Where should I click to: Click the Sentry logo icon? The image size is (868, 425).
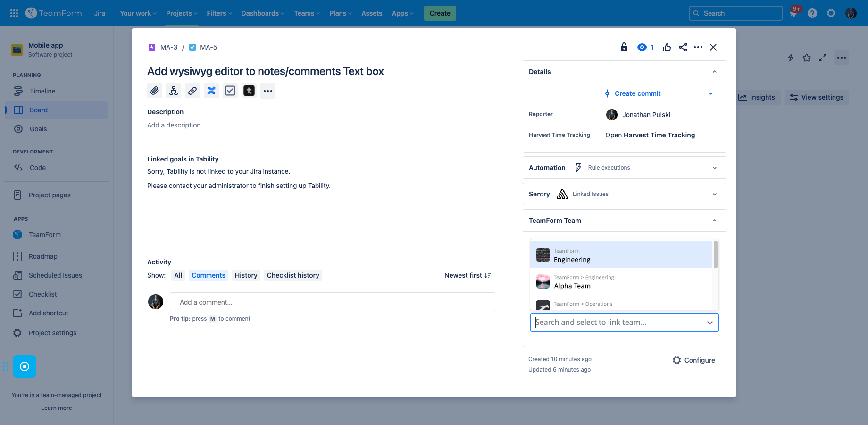pyautogui.click(x=562, y=194)
